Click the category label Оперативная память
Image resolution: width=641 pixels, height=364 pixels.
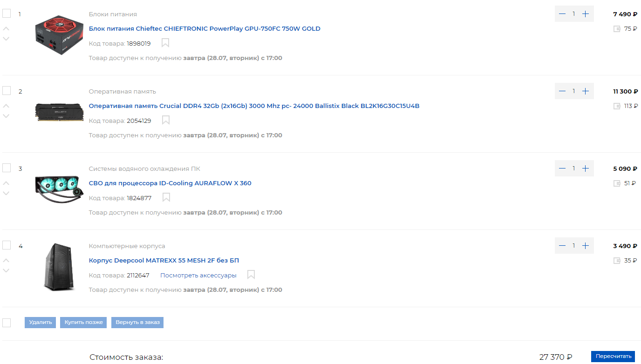123,92
